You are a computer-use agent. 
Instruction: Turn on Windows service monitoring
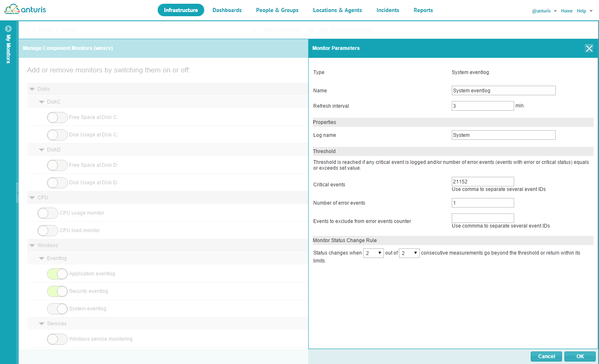coord(57,339)
